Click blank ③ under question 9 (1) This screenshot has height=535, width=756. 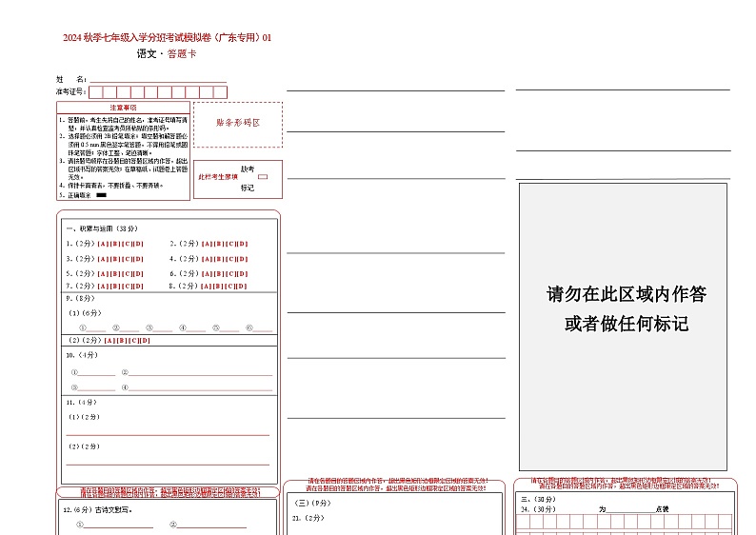163,328
